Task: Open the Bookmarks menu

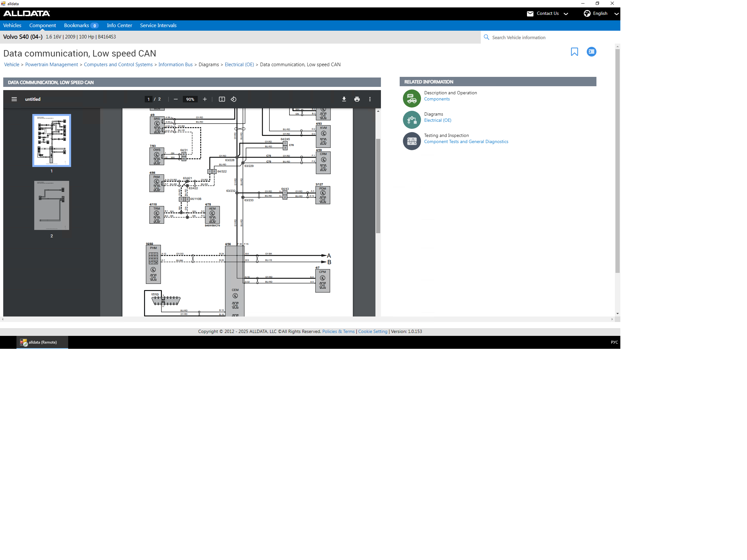Action: [x=81, y=25]
